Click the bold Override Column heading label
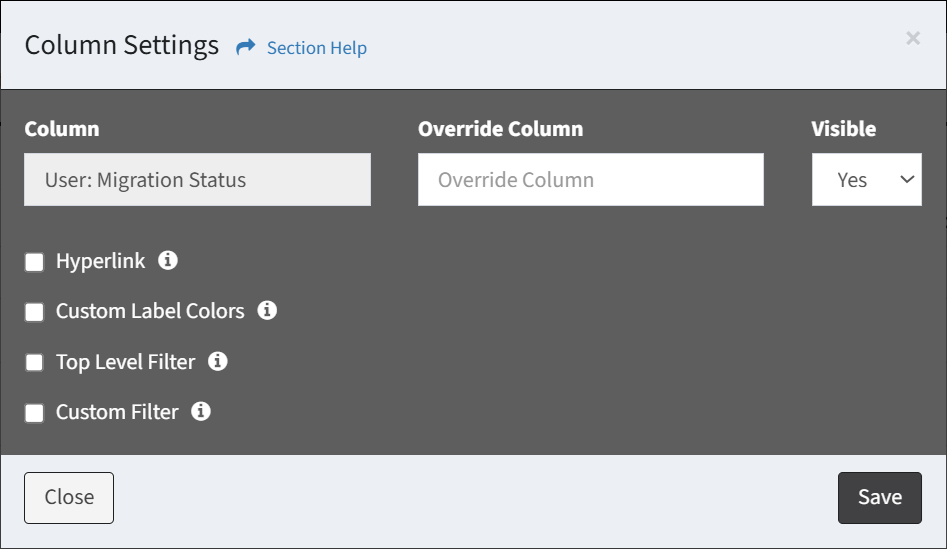The height and width of the screenshot is (549, 947). click(500, 129)
